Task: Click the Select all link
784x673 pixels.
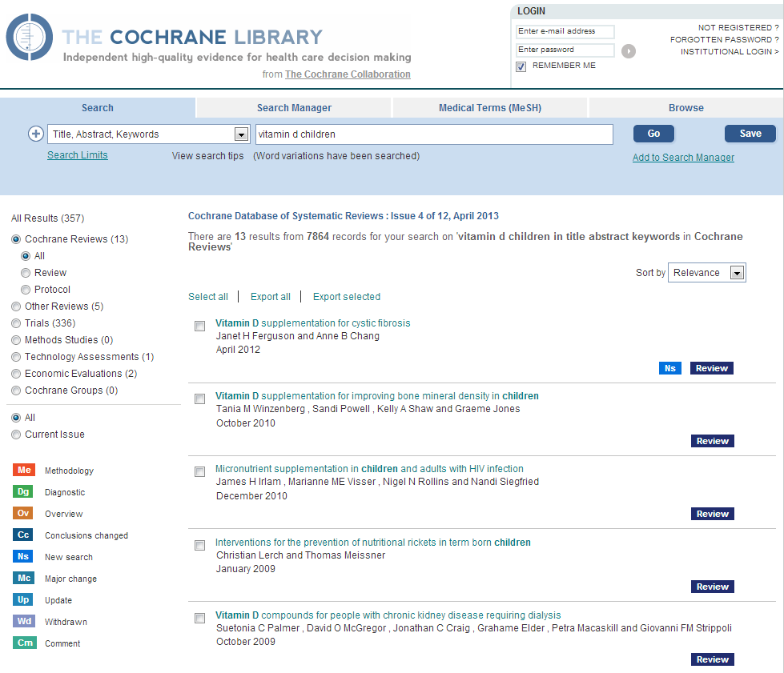Action: (208, 297)
